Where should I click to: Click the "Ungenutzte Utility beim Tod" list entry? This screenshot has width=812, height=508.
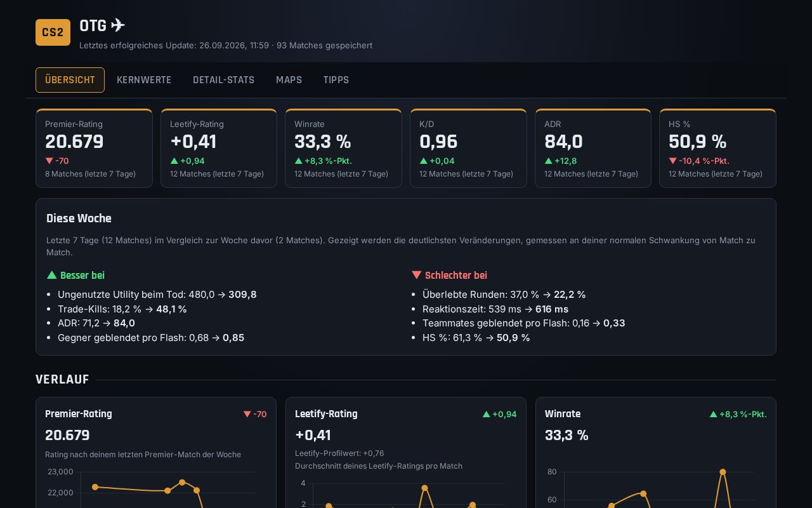pos(157,295)
